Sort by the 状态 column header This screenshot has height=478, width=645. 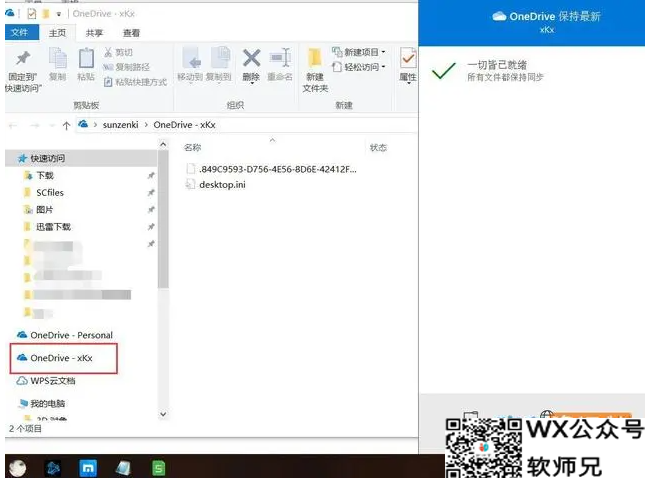(x=378, y=147)
